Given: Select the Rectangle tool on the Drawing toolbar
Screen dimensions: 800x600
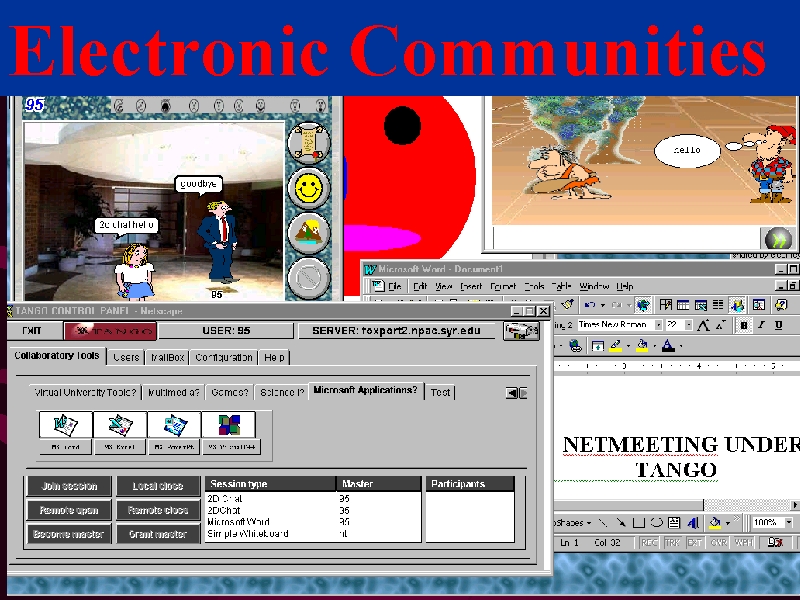Looking at the screenshot, I should pyautogui.click(x=638, y=522).
